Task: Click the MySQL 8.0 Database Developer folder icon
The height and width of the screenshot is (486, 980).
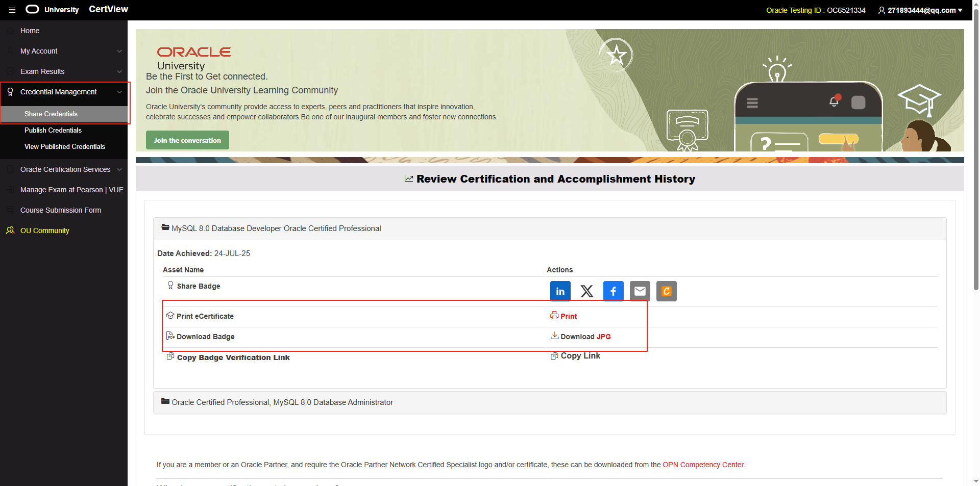Action: click(165, 227)
